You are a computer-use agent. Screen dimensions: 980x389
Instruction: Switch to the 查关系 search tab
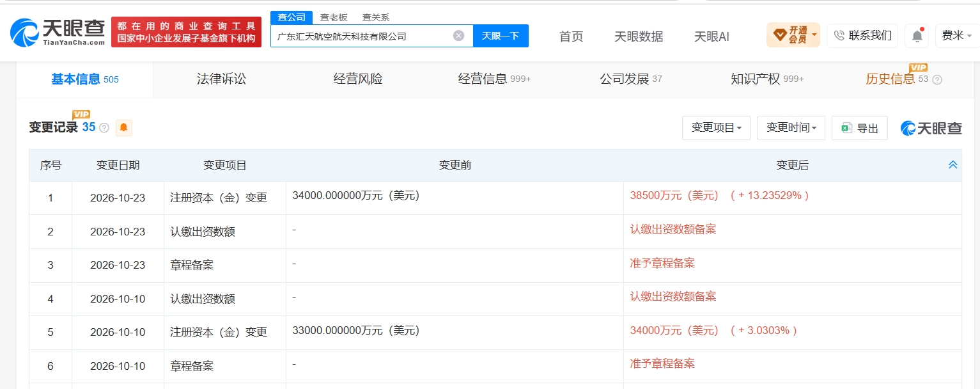tap(376, 17)
